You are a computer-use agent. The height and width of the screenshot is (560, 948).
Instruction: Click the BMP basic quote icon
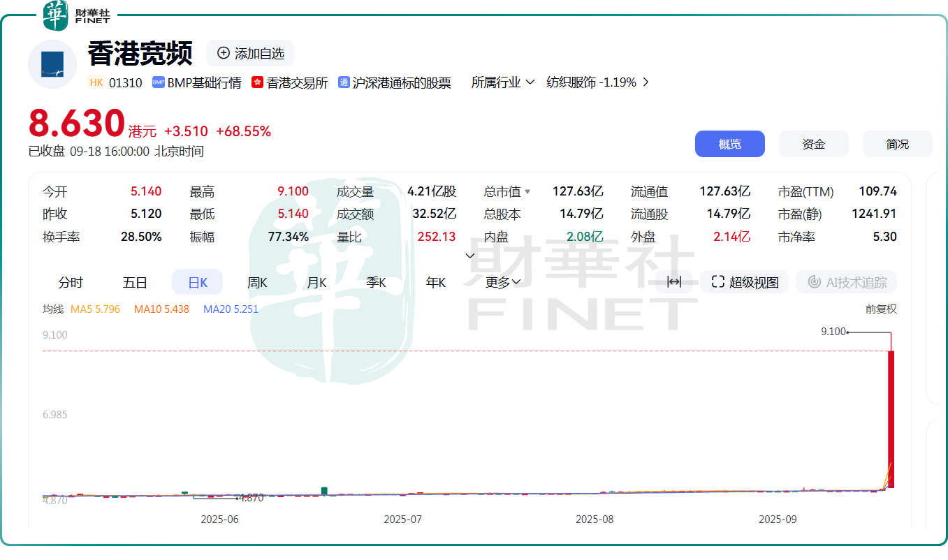pos(158,82)
